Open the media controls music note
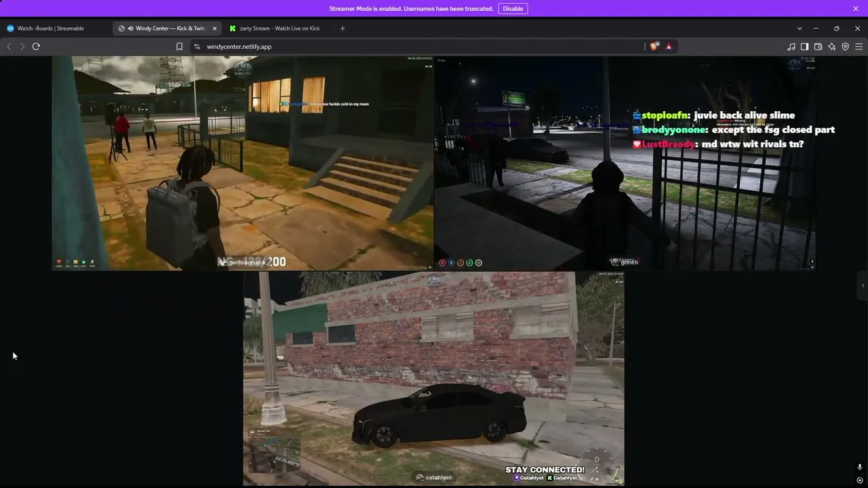The image size is (868, 488). click(791, 47)
